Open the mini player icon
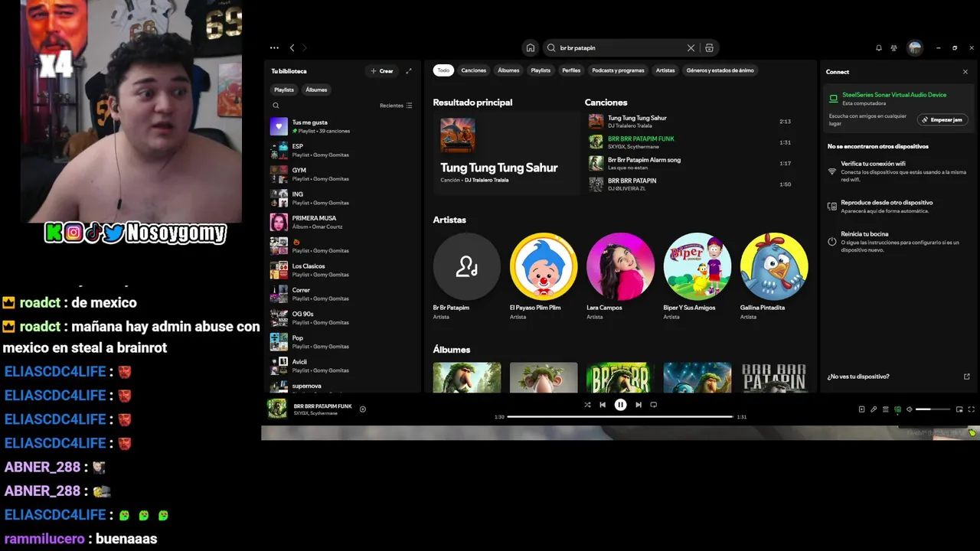Screen dimensions: 980x551 959,409
